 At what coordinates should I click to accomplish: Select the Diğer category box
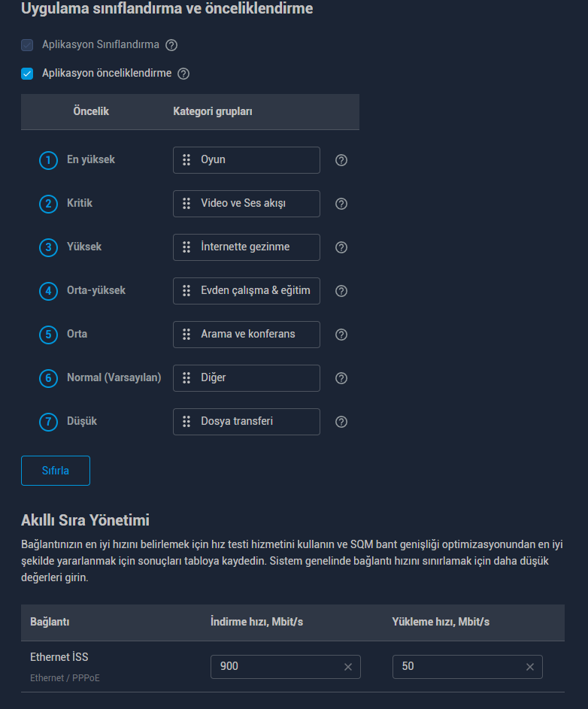247,378
